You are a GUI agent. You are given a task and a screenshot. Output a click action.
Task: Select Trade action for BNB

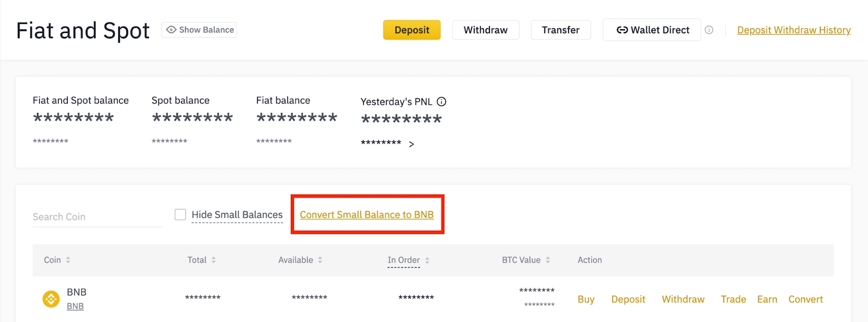coord(733,299)
